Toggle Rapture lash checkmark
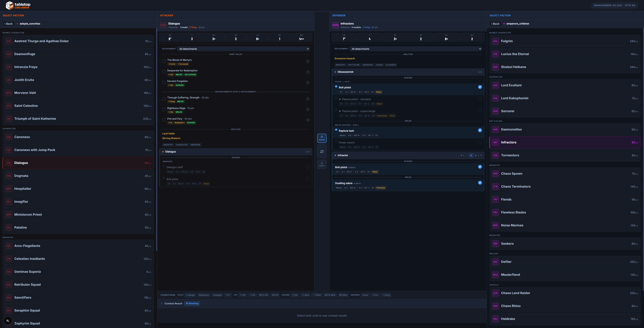 click(480, 130)
